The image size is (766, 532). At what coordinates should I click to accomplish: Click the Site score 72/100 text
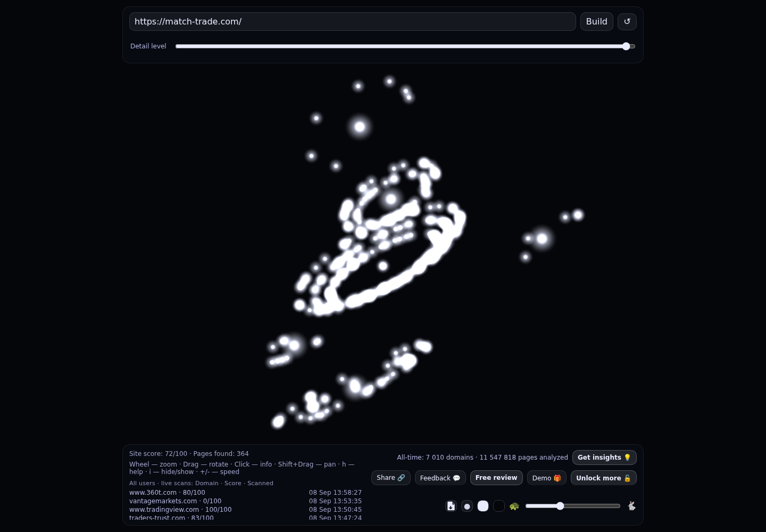click(x=158, y=454)
